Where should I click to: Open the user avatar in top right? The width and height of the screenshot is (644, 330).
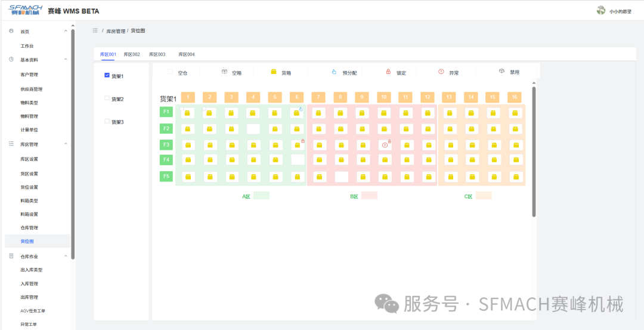click(x=601, y=10)
